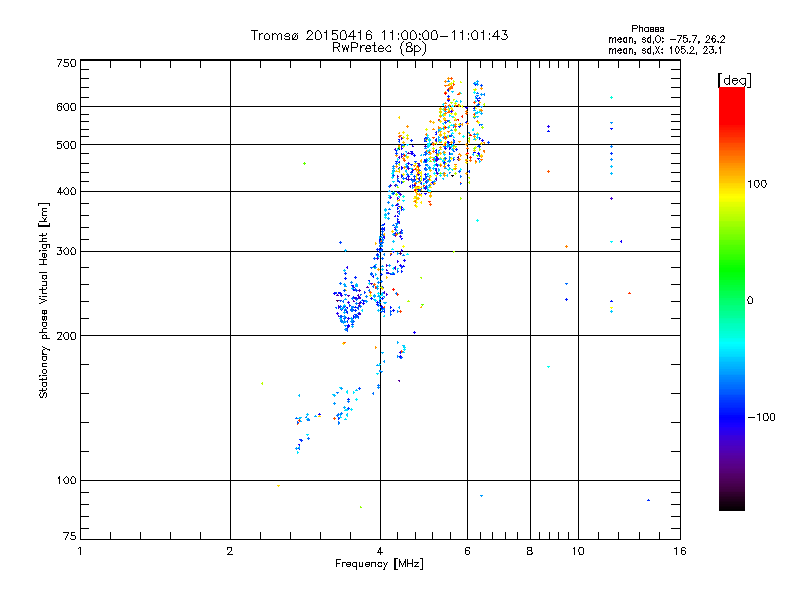
Task: Click the x-axis tick label '16'
Action: click(x=680, y=551)
